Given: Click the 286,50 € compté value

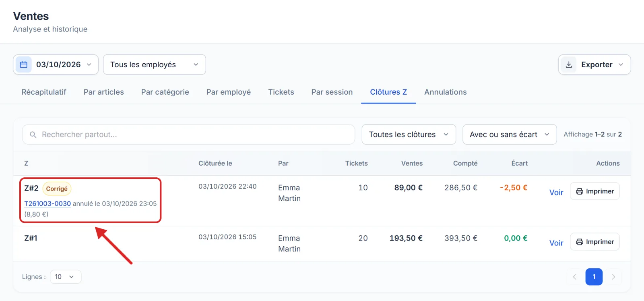Looking at the screenshot, I should point(461,188).
